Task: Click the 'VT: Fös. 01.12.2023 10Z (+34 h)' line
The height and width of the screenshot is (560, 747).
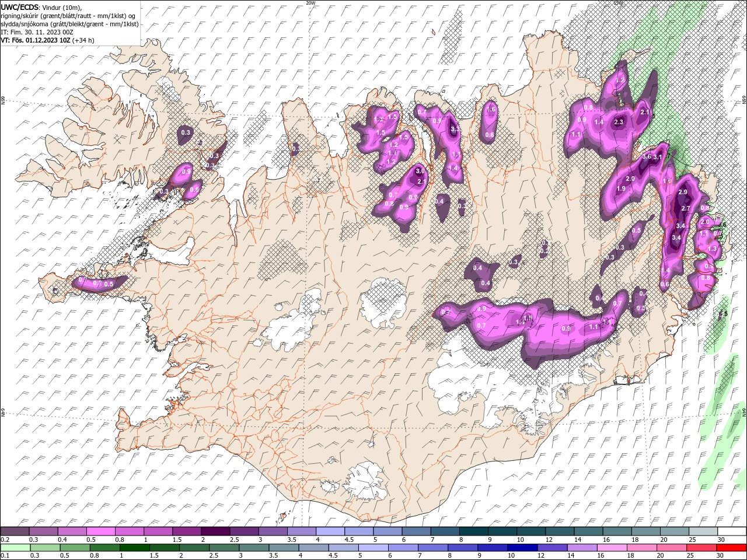Action: click(47, 40)
